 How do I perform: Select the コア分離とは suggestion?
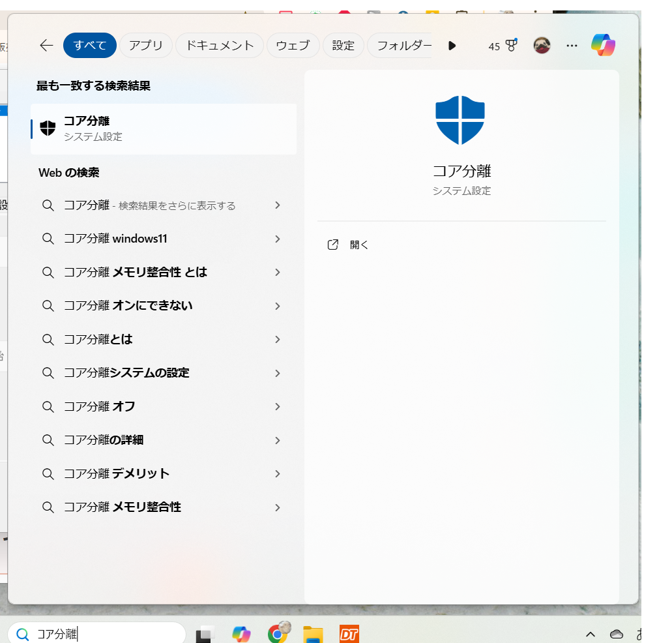[164, 340]
